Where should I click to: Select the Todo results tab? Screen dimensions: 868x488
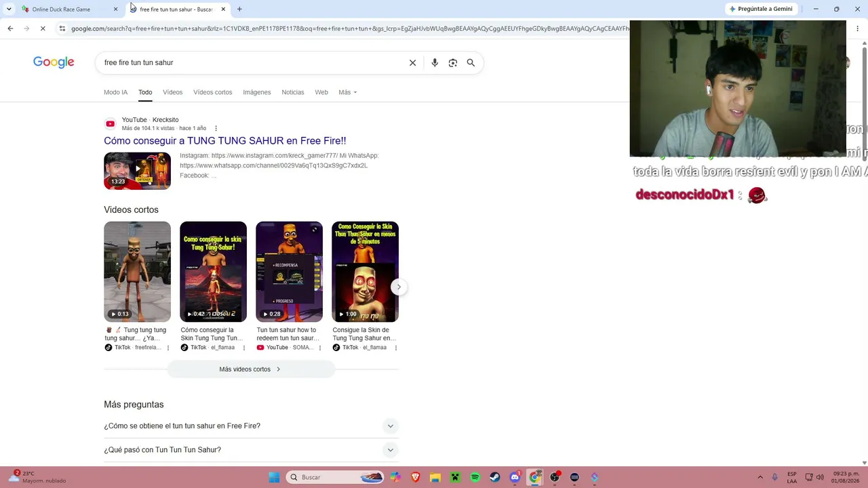(145, 92)
